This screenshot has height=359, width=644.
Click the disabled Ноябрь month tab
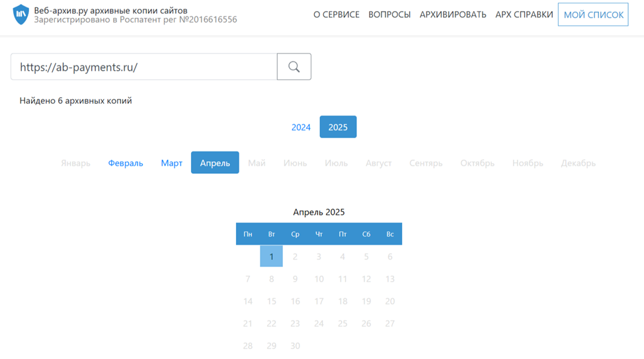pos(528,163)
